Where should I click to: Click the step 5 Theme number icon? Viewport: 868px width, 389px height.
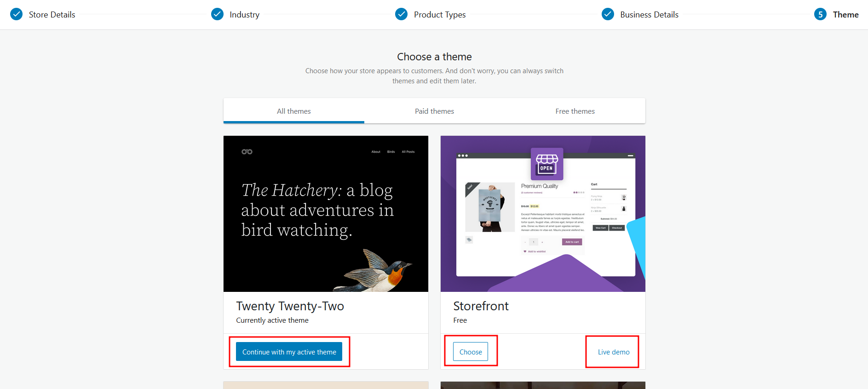click(x=820, y=14)
